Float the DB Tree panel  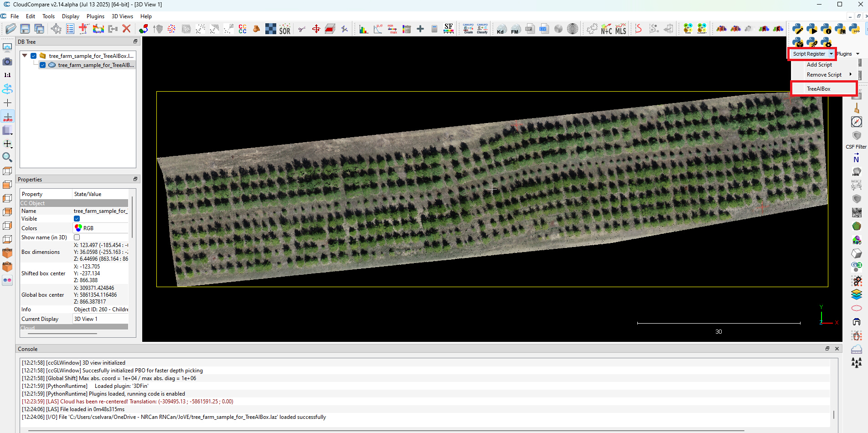(135, 41)
